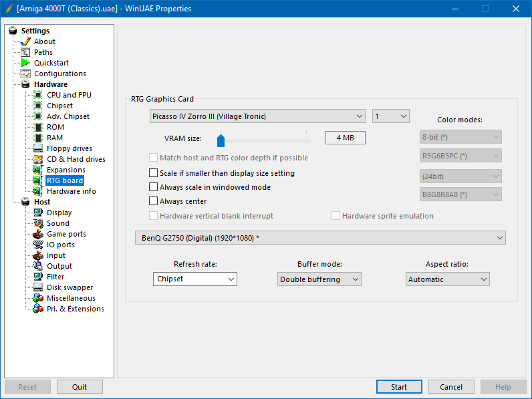Enable Scale if smaller than display size
Image resolution: width=532 pixels, height=399 pixels.
click(154, 173)
